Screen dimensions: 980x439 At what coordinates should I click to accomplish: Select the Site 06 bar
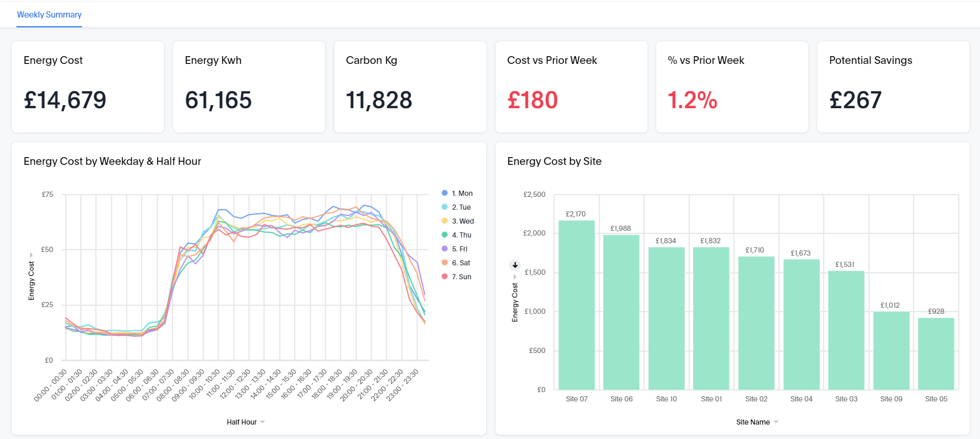tap(621, 312)
